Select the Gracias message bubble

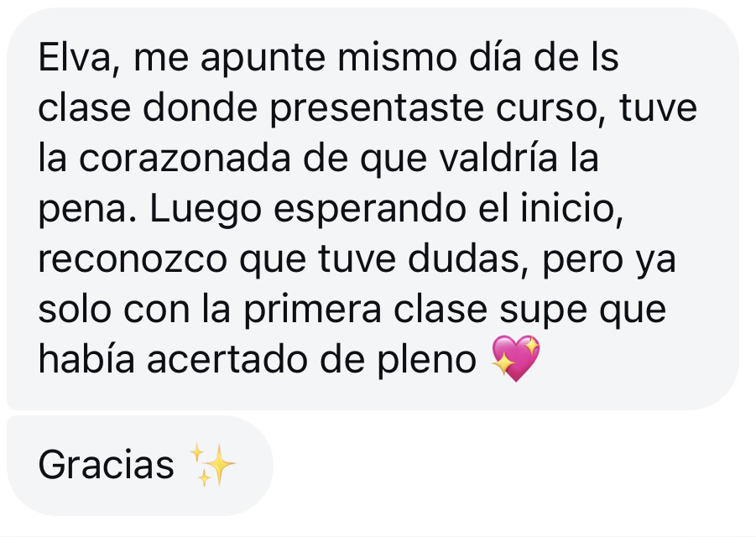[x=140, y=466]
